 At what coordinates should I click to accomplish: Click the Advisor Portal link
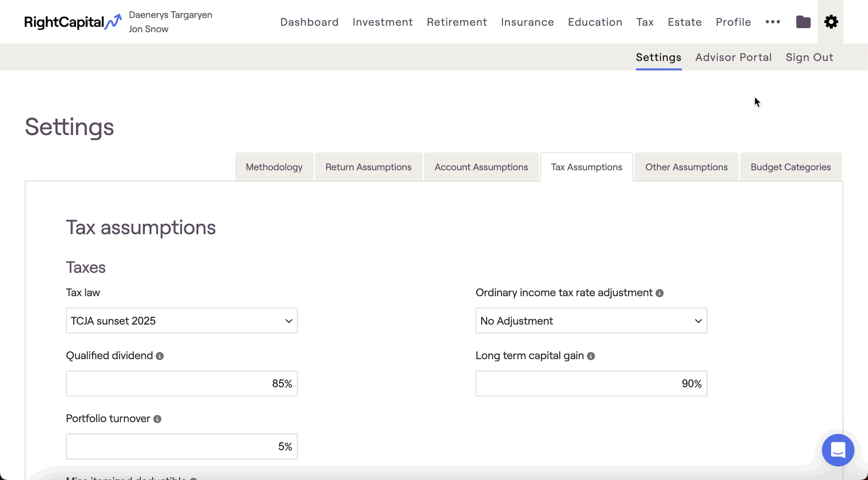pyautogui.click(x=733, y=57)
